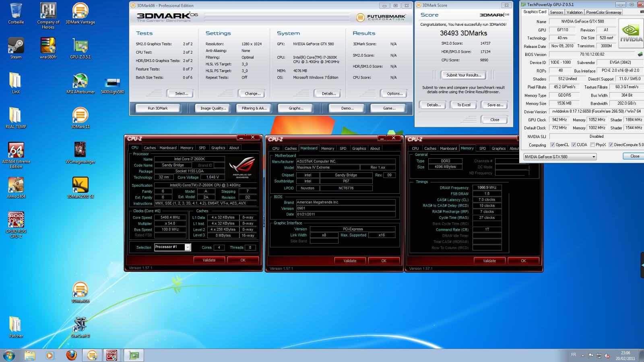Open AIDA64 Extreme Edition shortcut
This screenshot has width=644, height=362.
tap(16, 155)
